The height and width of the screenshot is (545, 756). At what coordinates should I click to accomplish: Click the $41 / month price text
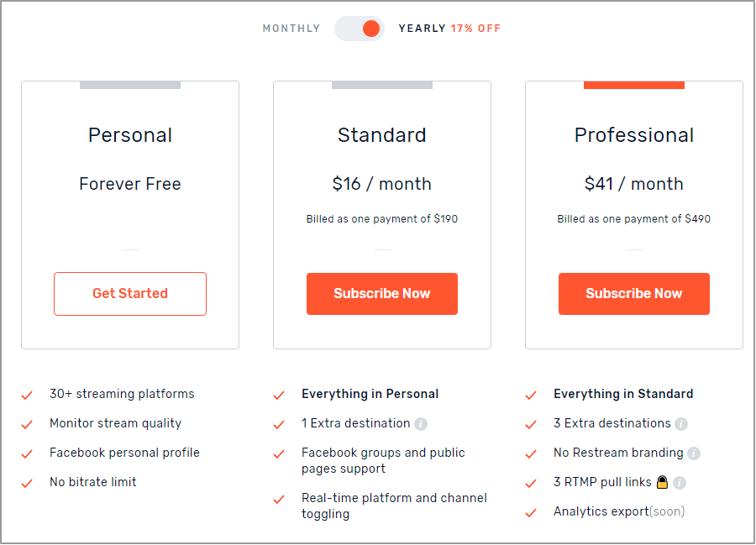634,184
